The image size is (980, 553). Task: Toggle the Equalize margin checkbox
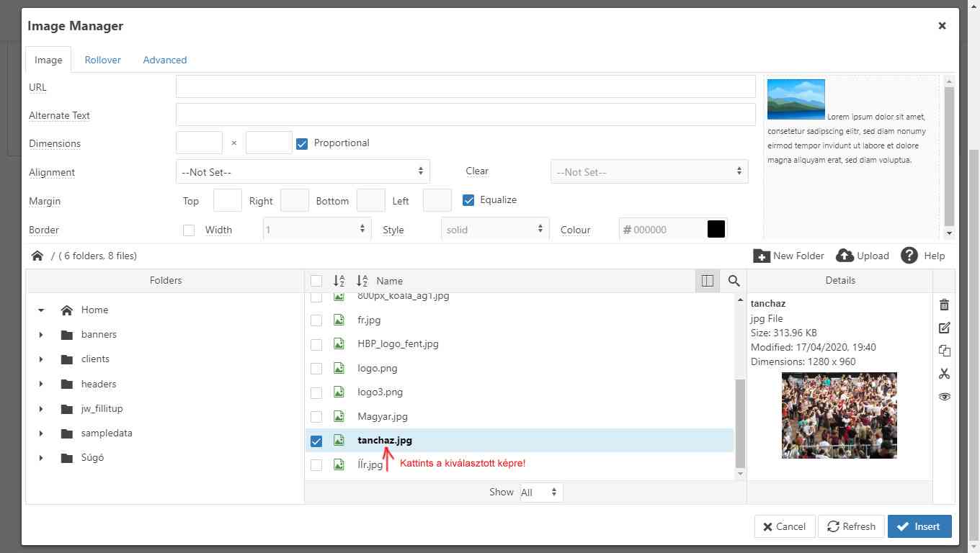point(468,200)
